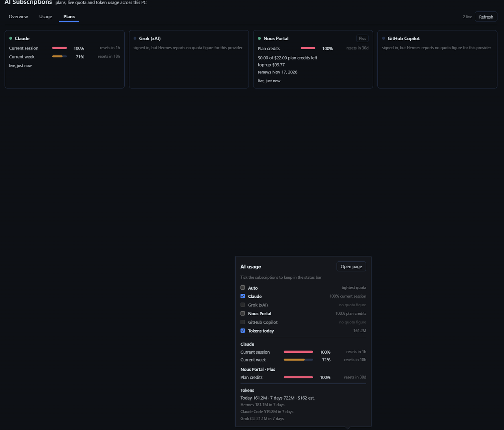Click the Claude section heading in popup
The image size is (504, 430).
tap(247, 344)
